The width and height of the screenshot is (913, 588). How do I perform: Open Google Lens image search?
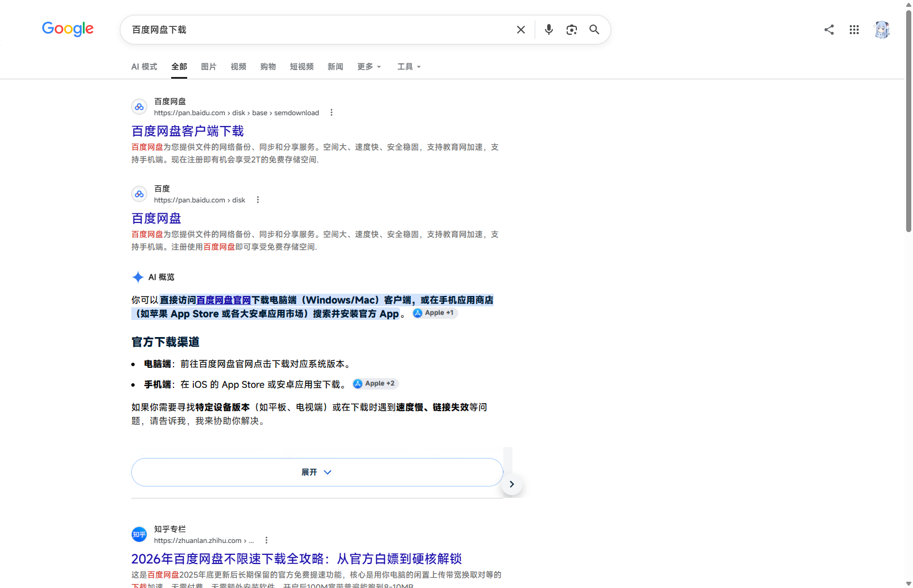(x=572, y=30)
